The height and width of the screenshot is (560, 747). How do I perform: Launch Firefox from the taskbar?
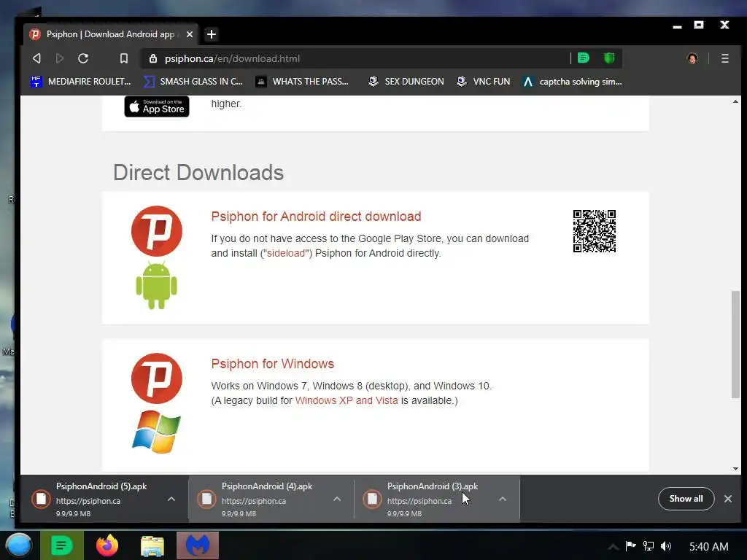tap(107, 545)
